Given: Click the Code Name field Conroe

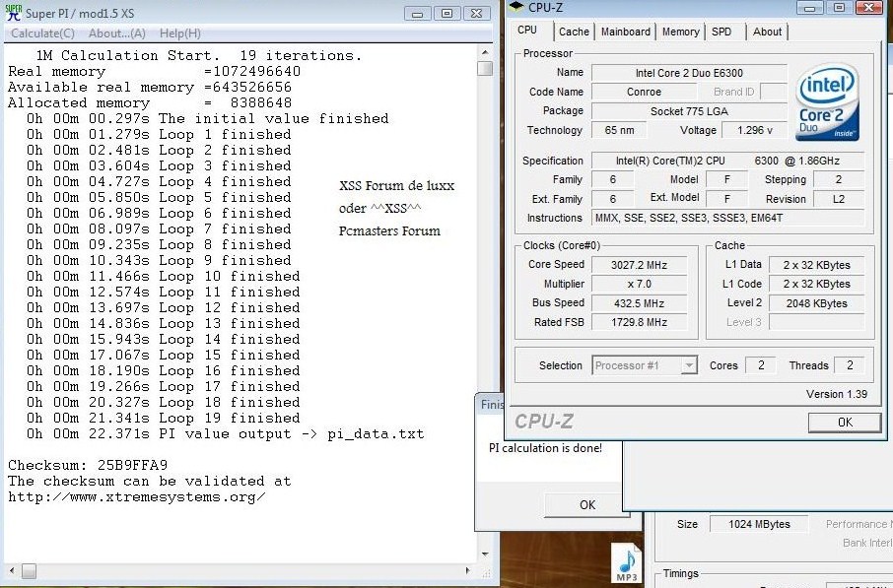Looking at the screenshot, I should click(x=644, y=92).
